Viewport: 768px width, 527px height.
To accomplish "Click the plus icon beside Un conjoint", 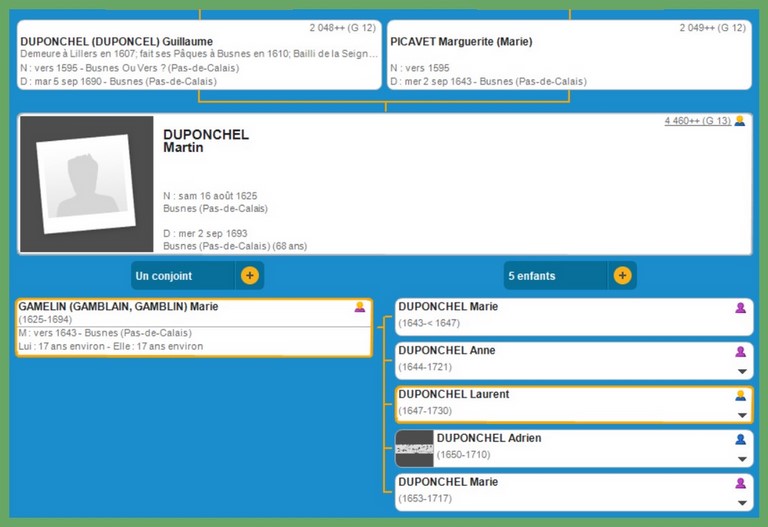I will (x=250, y=276).
